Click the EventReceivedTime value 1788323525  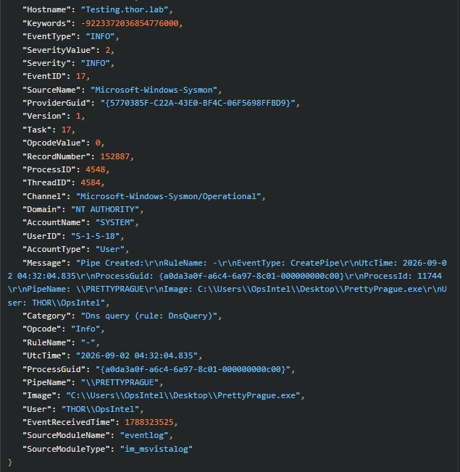[x=149, y=422]
